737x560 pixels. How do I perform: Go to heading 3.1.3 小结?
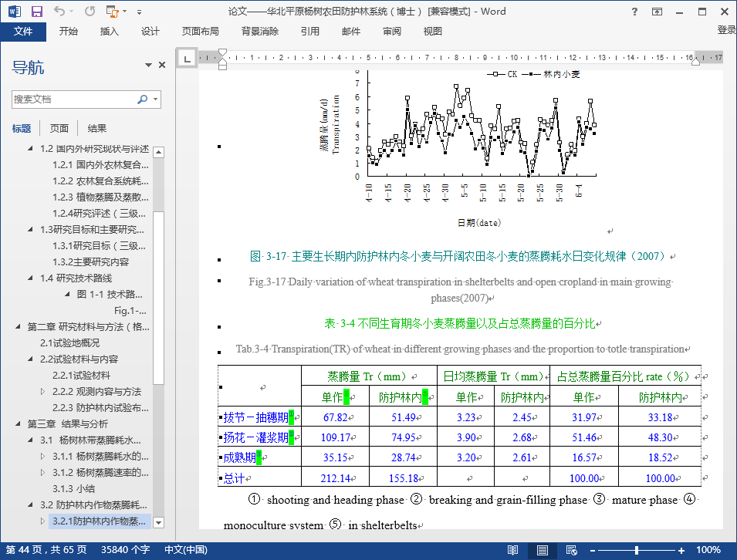click(73, 488)
